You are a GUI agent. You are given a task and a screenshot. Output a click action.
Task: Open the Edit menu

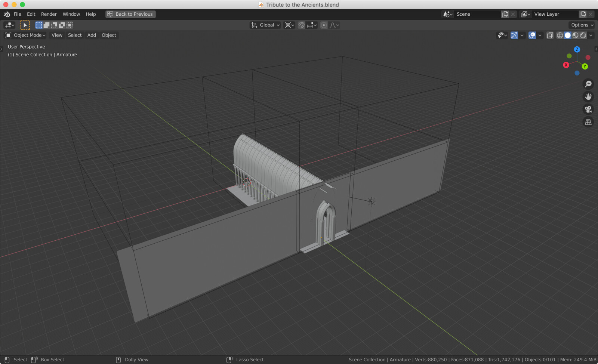tap(31, 14)
